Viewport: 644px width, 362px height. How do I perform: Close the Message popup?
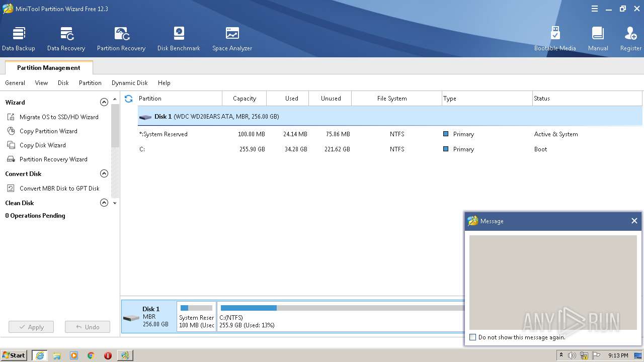[634, 221]
